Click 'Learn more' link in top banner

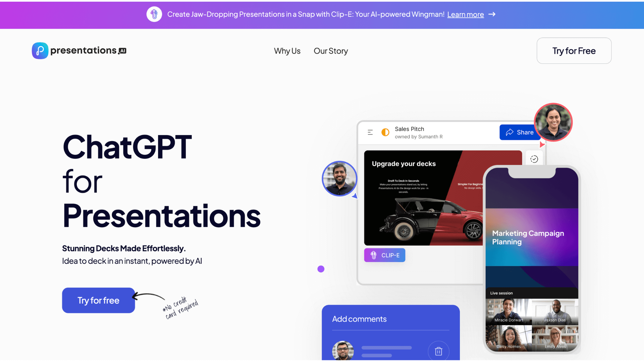(465, 14)
